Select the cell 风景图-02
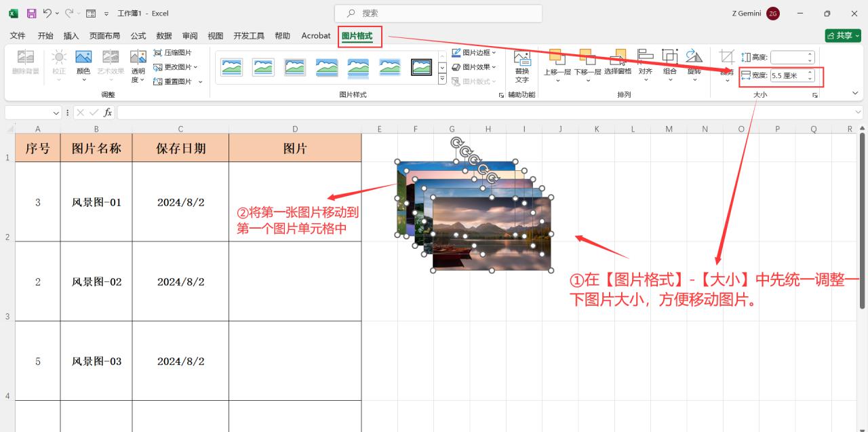The height and width of the screenshot is (432, 868). [x=96, y=281]
